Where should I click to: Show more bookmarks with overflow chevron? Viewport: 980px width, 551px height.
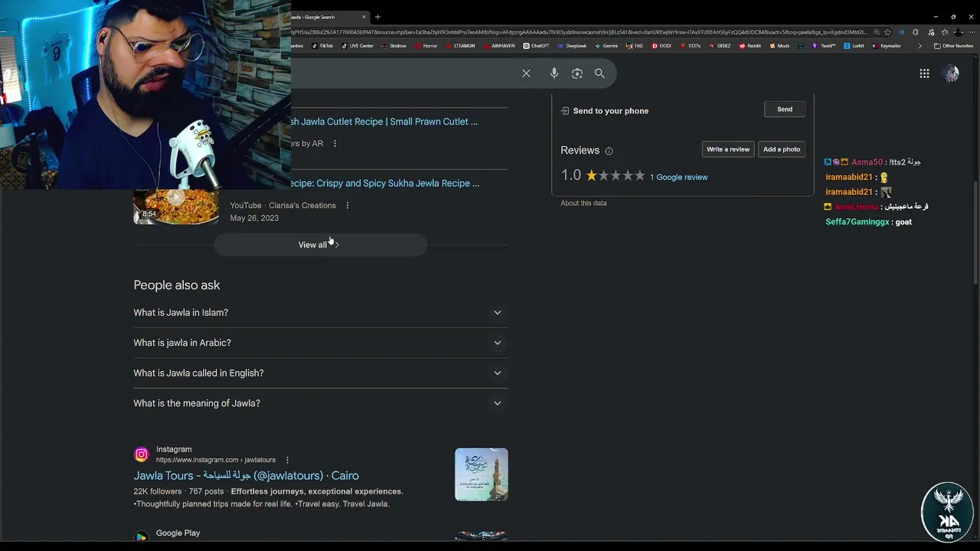pos(920,46)
